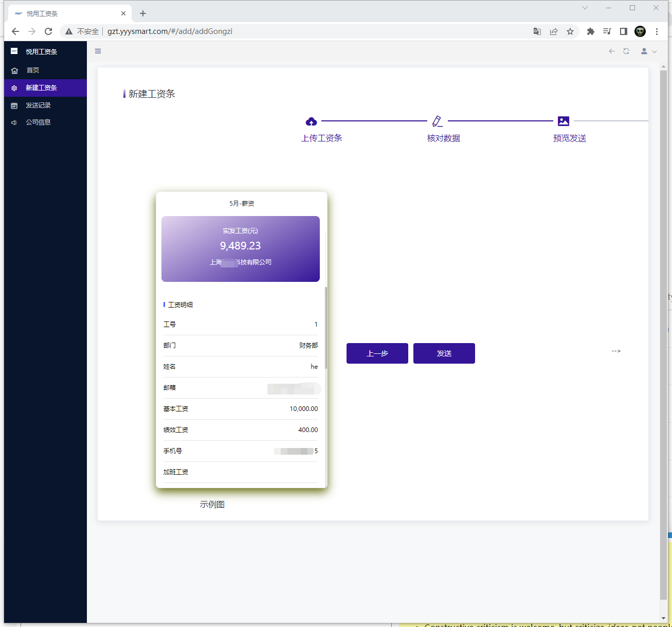Image resolution: width=672 pixels, height=627 pixels.
Task: Open 发送记录 in sidebar
Action: tap(39, 105)
